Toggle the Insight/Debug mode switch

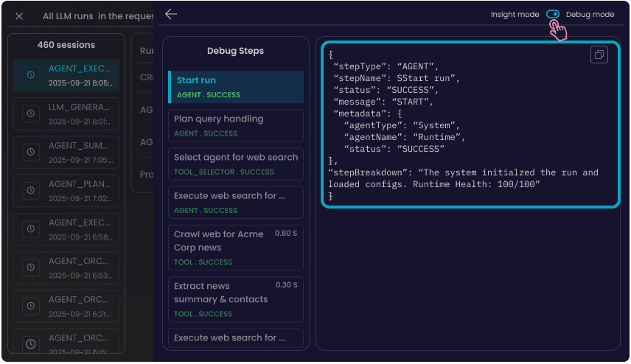pos(553,15)
